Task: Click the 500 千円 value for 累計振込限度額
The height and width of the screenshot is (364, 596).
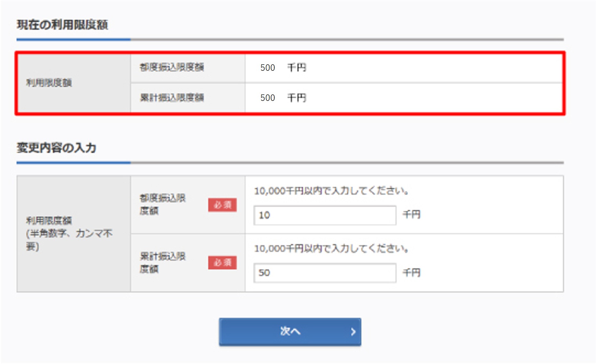Action: click(x=283, y=98)
